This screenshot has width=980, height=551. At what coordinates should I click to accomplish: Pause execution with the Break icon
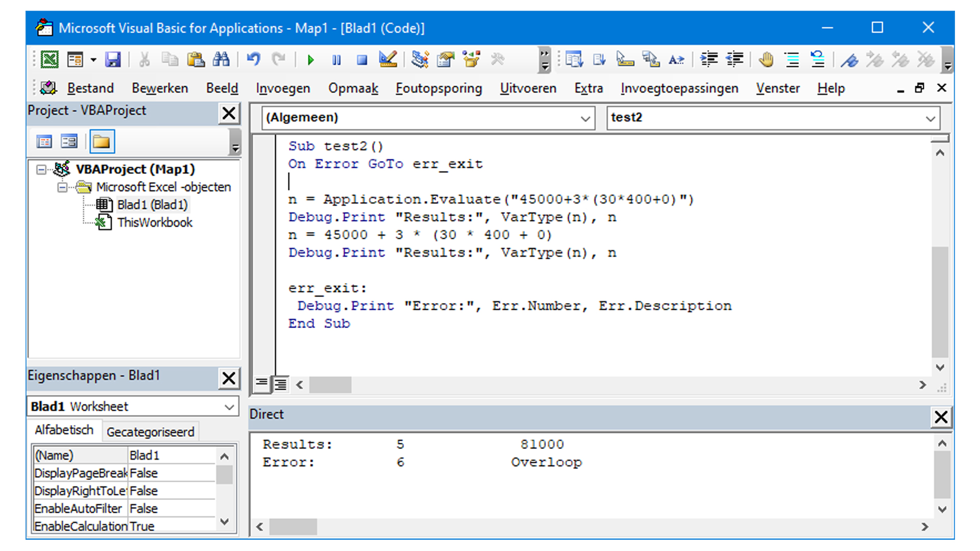(x=336, y=60)
